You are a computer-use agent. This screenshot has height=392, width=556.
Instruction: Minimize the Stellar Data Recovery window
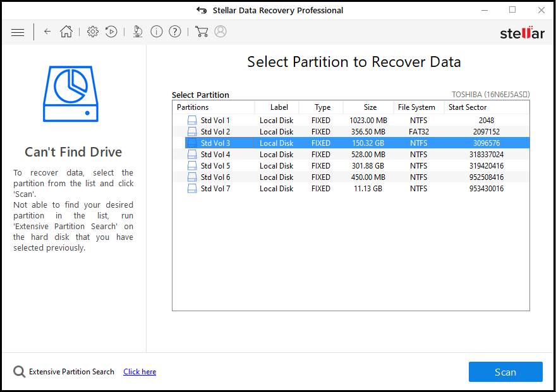pos(485,10)
